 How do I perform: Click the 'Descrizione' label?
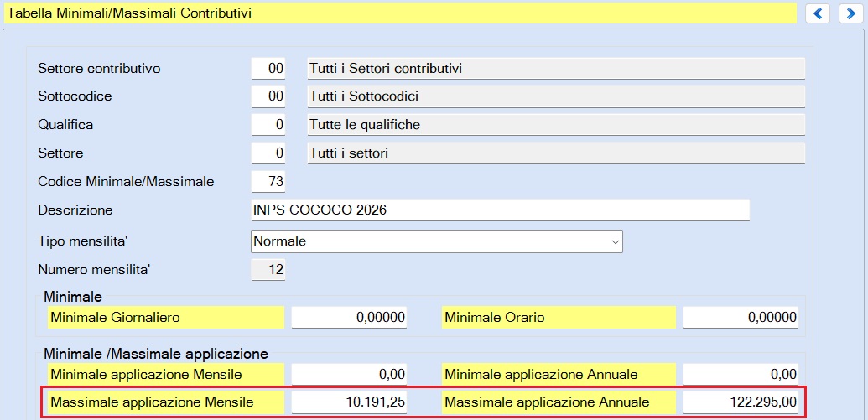75,210
